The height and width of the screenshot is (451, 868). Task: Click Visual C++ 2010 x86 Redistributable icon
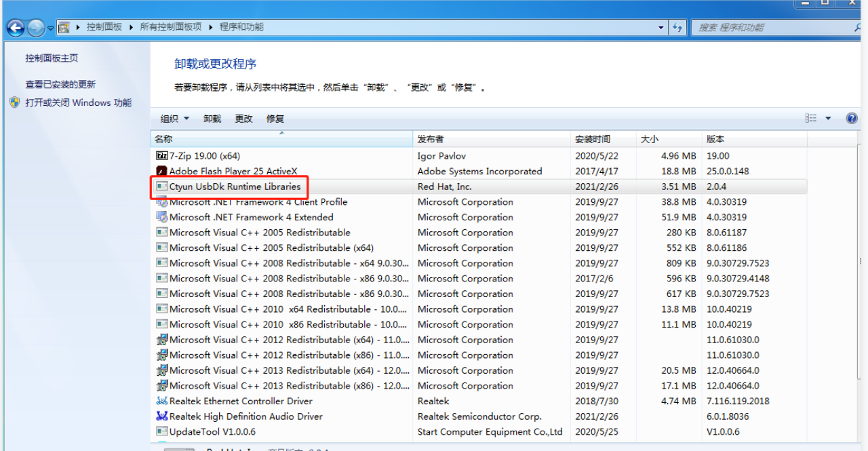(x=161, y=325)
